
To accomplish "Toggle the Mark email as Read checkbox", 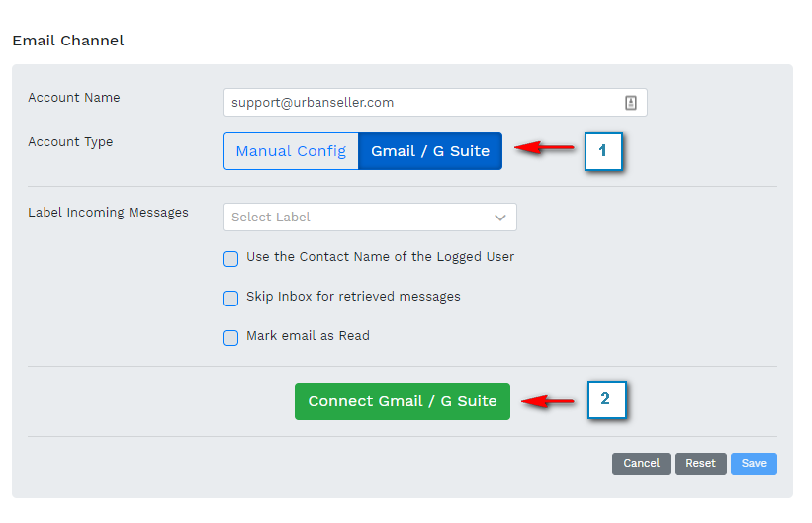I will 230,338.
